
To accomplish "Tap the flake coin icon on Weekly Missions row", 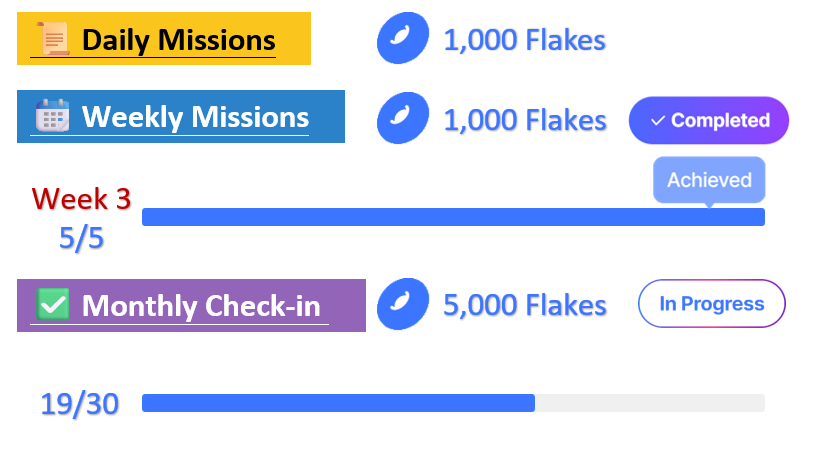I will 403,119.
